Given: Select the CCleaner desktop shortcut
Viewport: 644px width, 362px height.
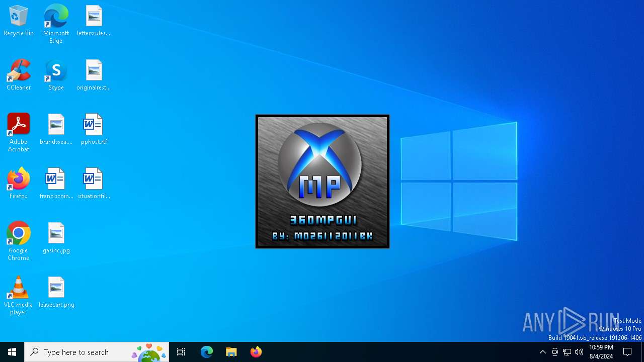Looking at the screenshot, I should tap(19, 75).
